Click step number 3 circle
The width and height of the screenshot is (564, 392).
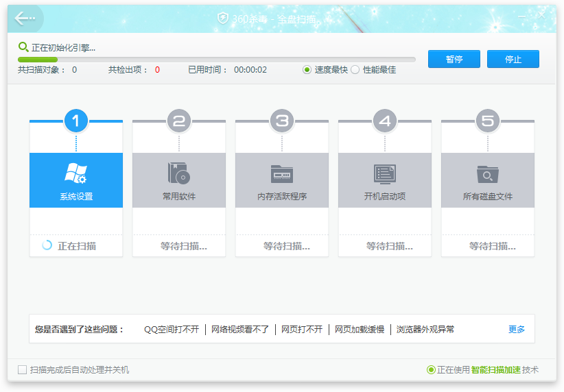(281, 121)
